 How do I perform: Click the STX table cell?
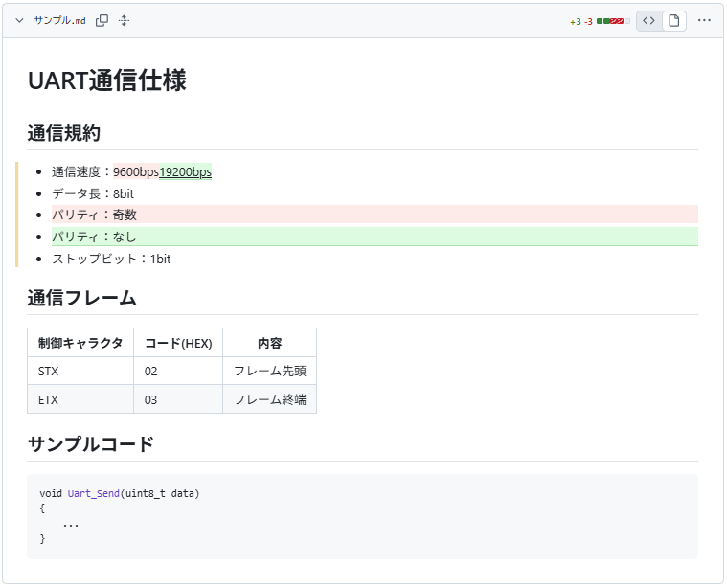click(80, 371)
